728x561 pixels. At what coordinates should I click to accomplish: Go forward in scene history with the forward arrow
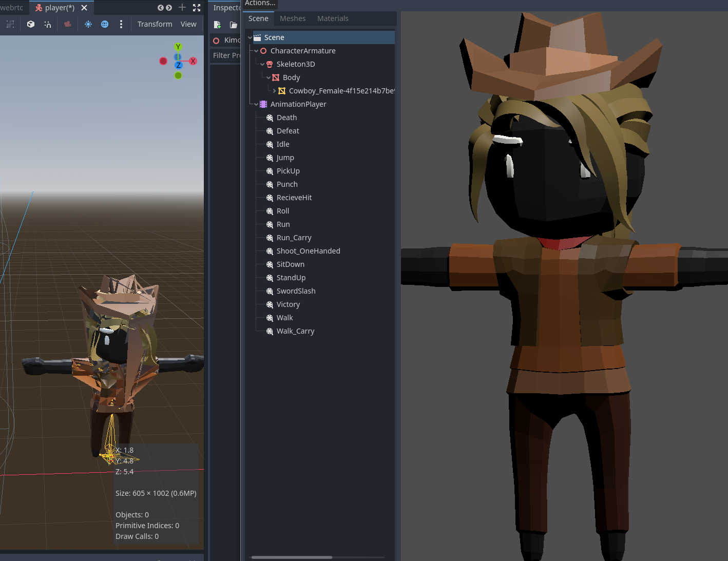point(168,8)
